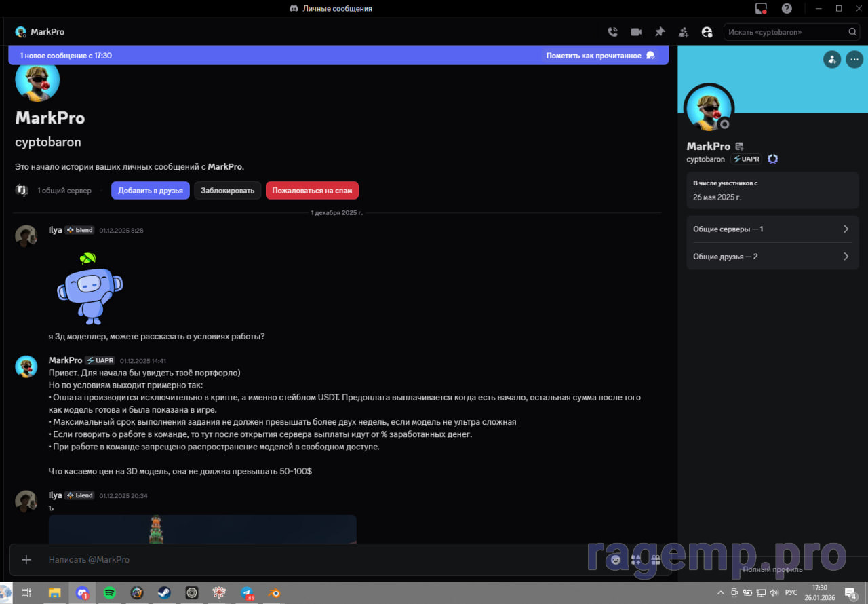Viewport: 868px width, 604px height.
Task: Open the three-dots menu on profile banner
Action: (x=854, y=59)
